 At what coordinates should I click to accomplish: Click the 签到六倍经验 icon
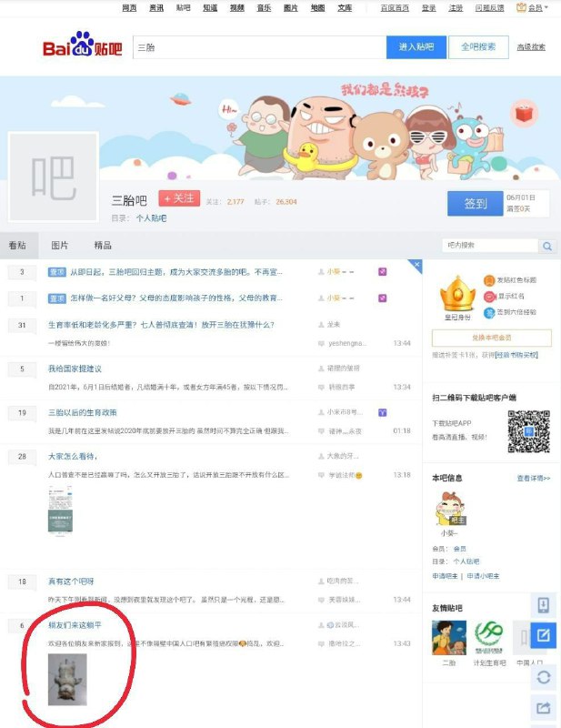click(489, 312)
